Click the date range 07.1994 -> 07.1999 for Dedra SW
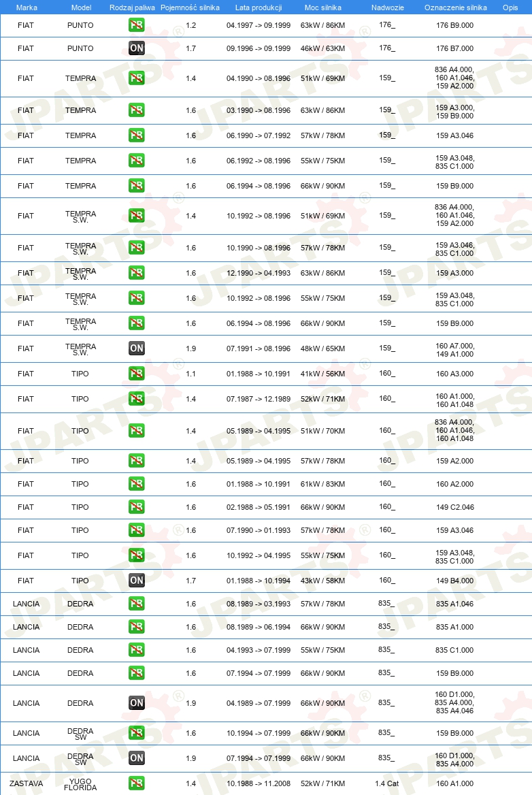This screenshot has height=795, width=532. tap(259, 758)
